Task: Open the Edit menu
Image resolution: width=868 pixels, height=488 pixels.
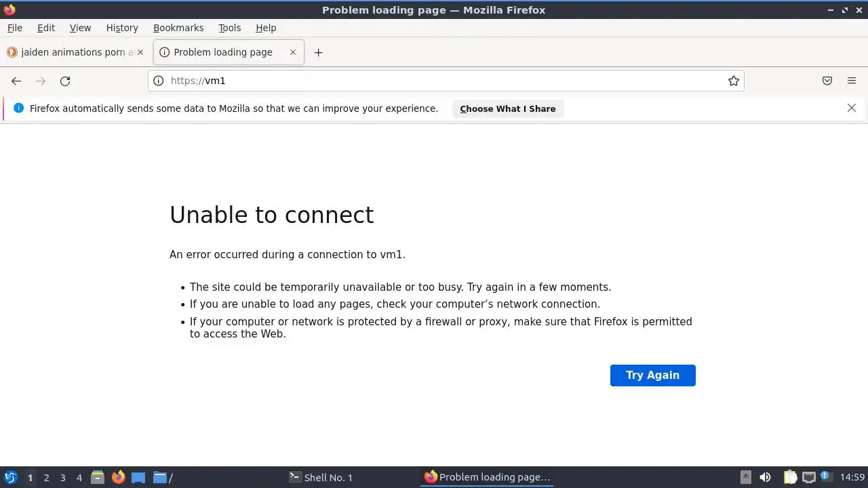Action: (x=46, y=28)
